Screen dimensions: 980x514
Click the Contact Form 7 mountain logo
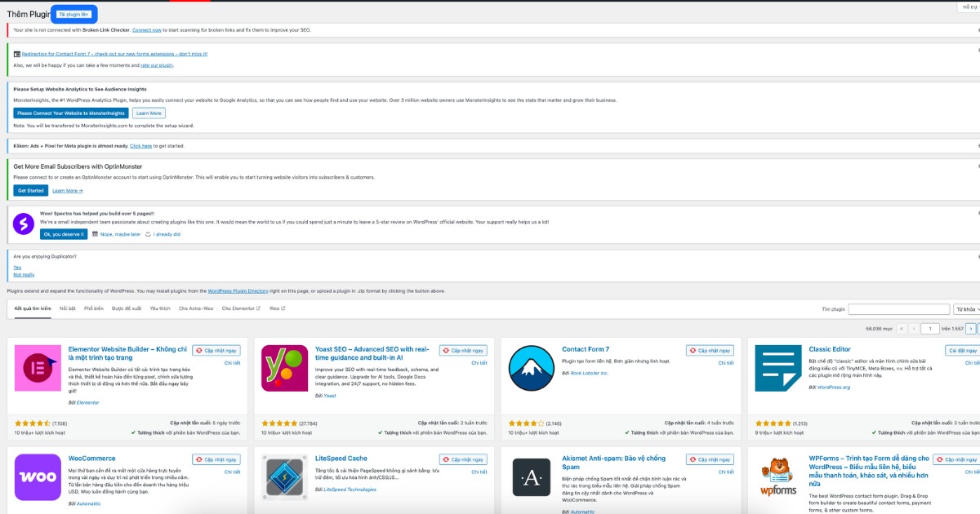pyautogui.click(x=532, y=368)
